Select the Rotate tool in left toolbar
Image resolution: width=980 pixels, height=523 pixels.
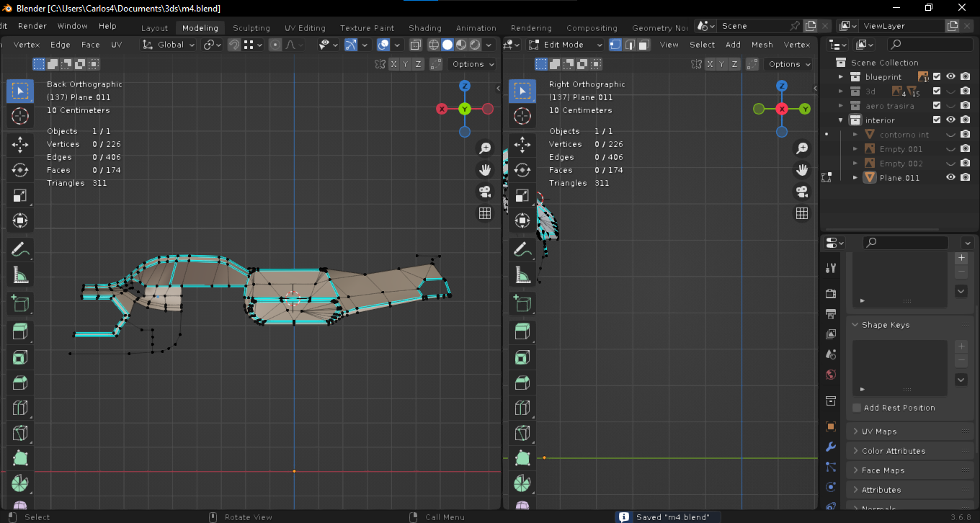(x=20, y=170)
